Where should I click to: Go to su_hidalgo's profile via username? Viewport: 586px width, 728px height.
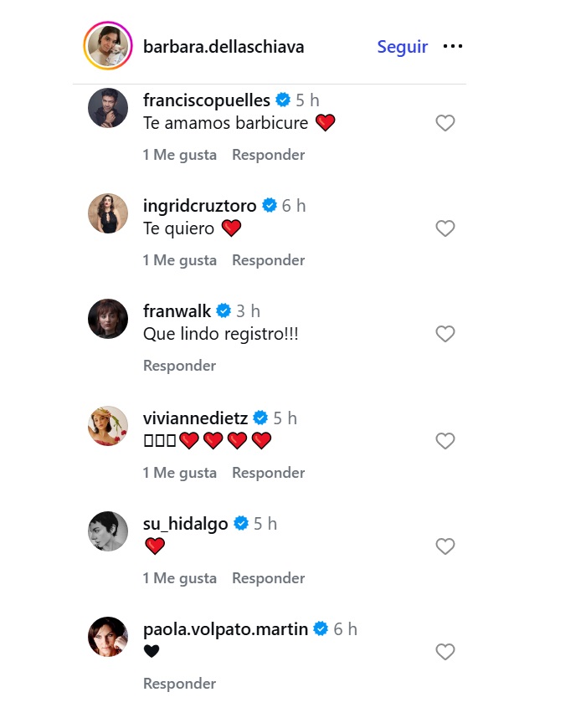185,524
